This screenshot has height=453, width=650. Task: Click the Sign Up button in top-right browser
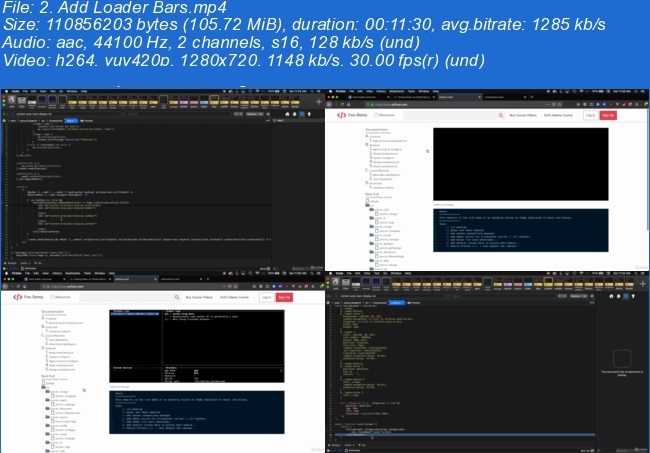pos(609,115)
